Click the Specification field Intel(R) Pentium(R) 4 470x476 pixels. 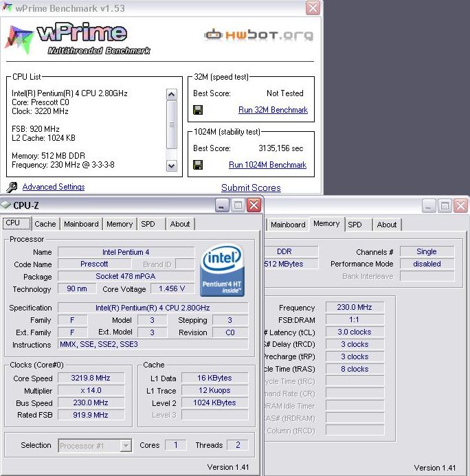pos(153,308)
